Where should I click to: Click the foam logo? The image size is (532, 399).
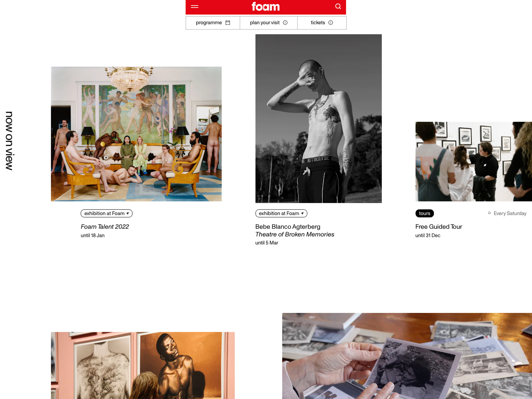coord(266,6)
